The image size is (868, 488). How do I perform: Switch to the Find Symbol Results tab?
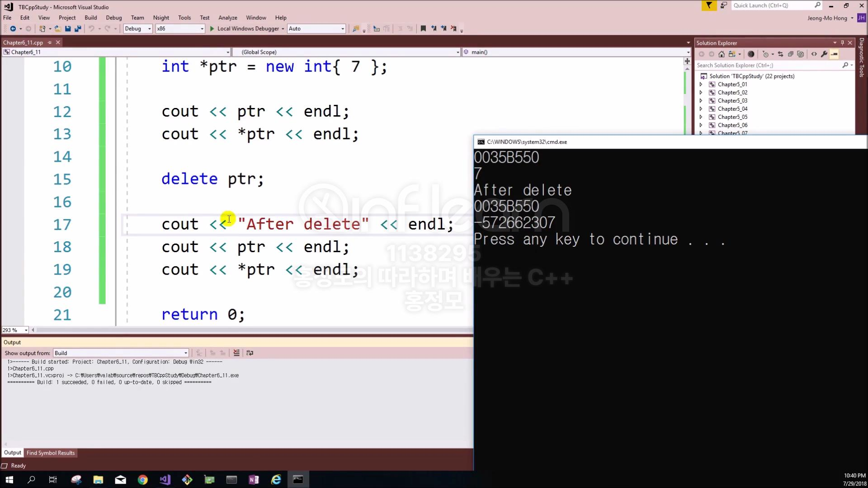[x=51, y=453]
